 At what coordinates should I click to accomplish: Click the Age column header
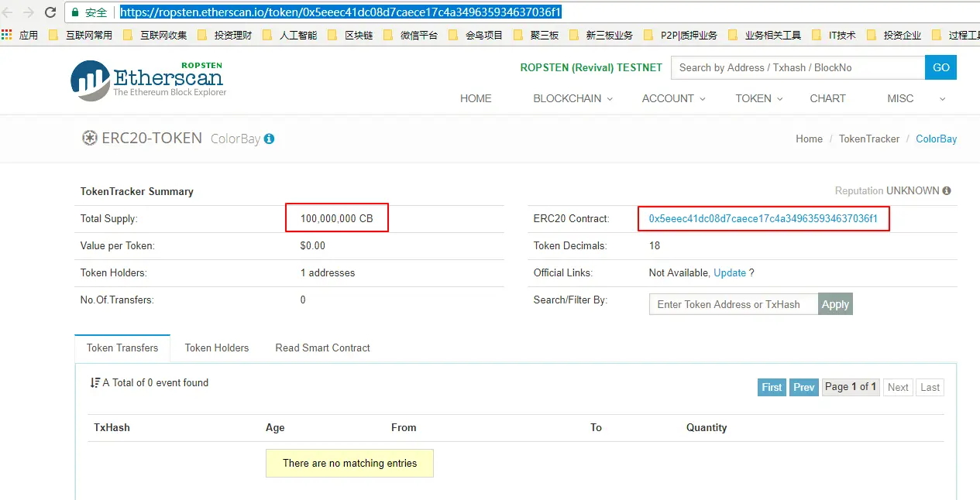tap(275, 427)
